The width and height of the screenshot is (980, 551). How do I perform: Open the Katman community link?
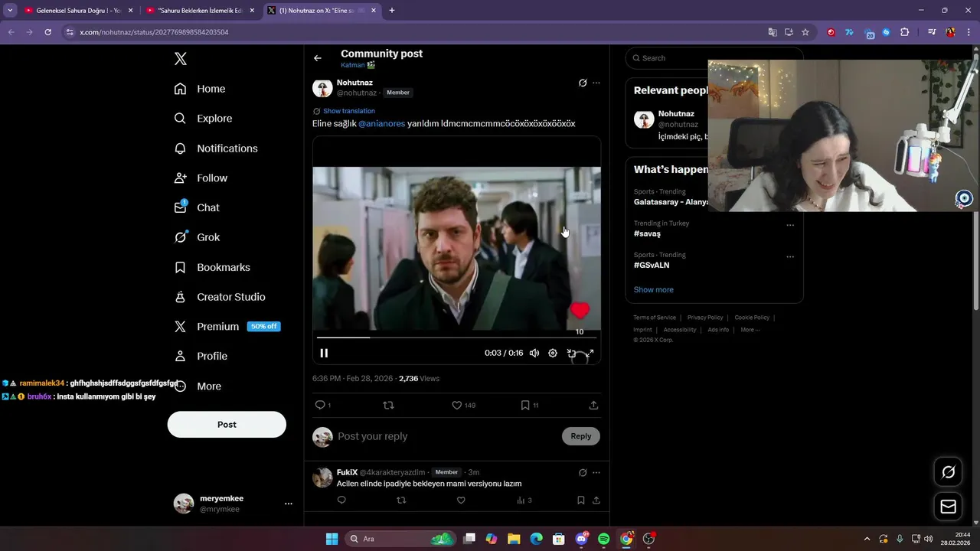pyautogui.click(x=358, y=65)
